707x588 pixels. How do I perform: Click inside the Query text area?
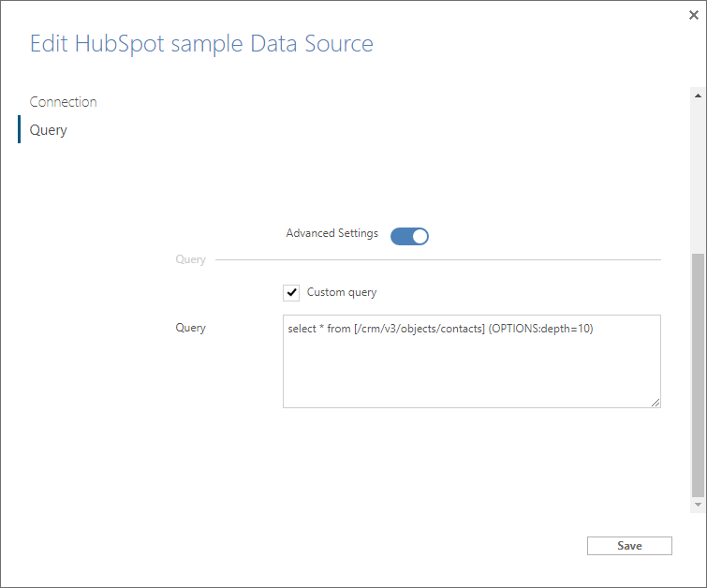(x=472, y=361)
